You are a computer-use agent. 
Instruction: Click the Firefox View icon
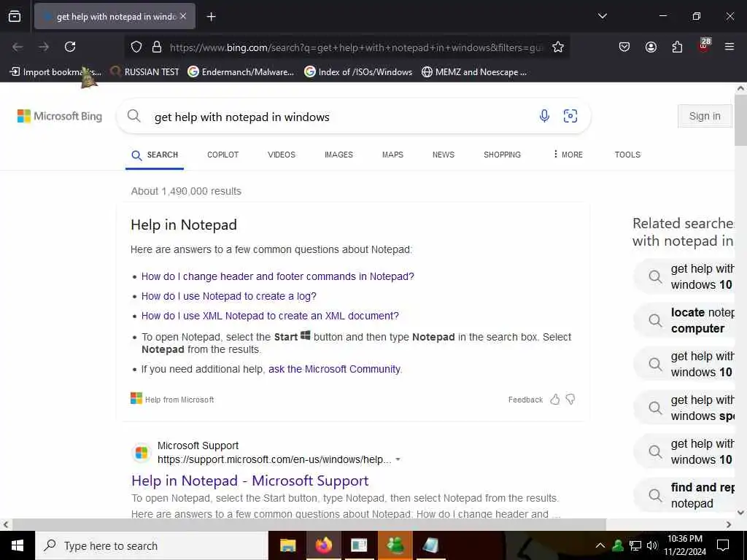point(15,16)
